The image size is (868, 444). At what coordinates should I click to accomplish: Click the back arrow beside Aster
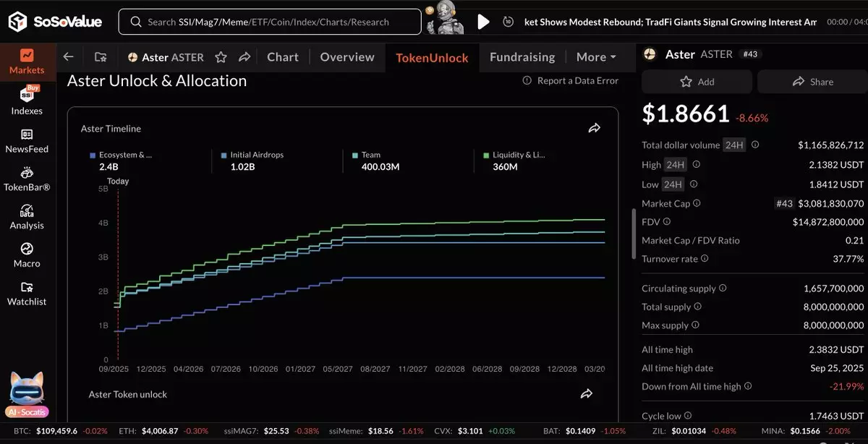(68, 57)
